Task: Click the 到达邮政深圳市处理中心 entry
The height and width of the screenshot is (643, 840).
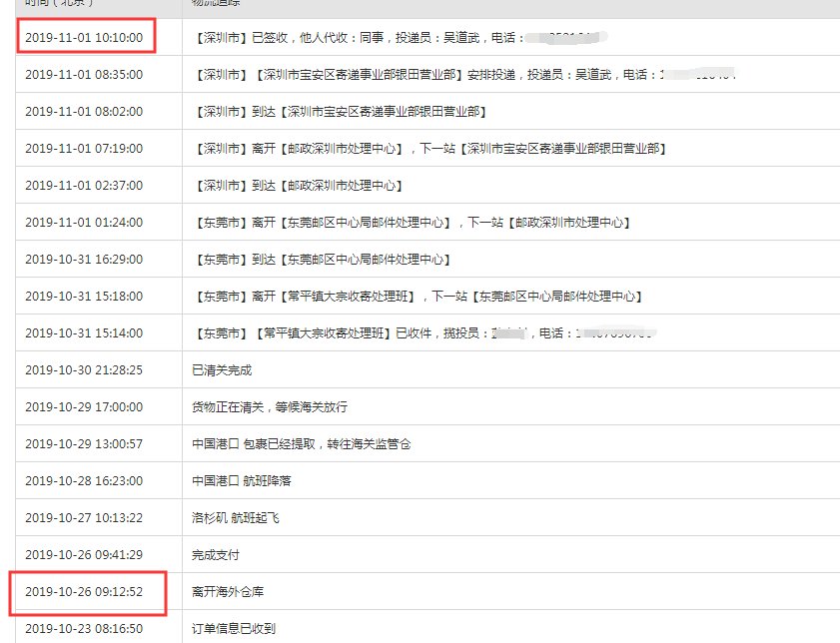Action: tap(298, 186)
